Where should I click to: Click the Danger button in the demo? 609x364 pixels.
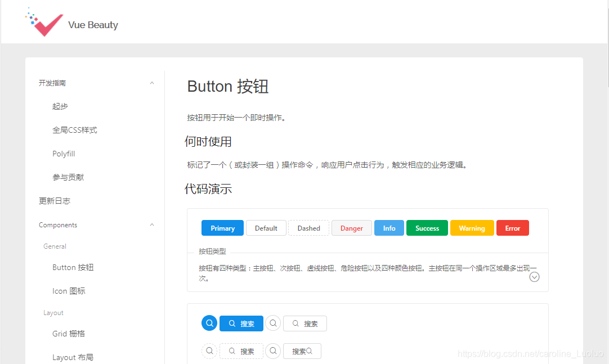(x=351, y=228)
